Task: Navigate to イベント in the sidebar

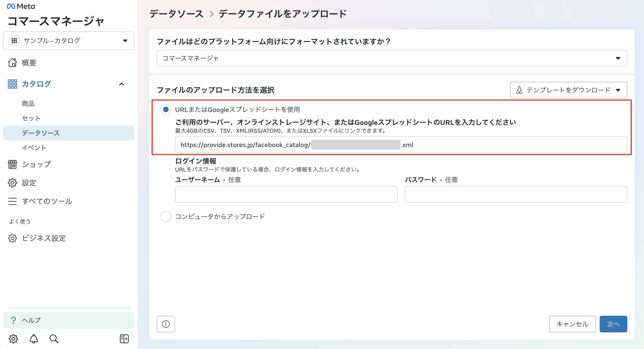Action: 34,148
